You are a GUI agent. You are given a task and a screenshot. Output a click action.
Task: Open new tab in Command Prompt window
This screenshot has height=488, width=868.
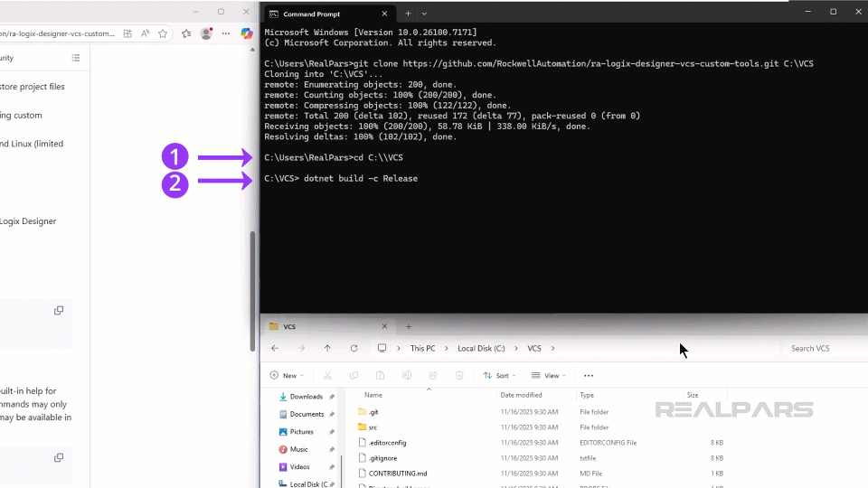pyautogui.click(x=408, y=14)
